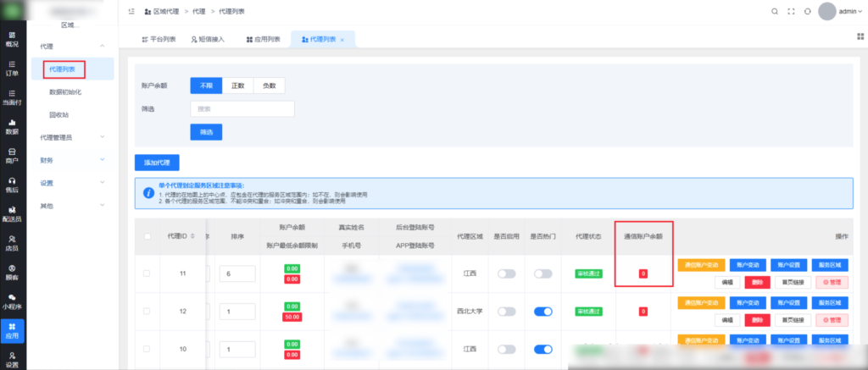Screen dimensions: 868x370
Task: Click the search magnifier icon in header
Action: tap(775, 11)
